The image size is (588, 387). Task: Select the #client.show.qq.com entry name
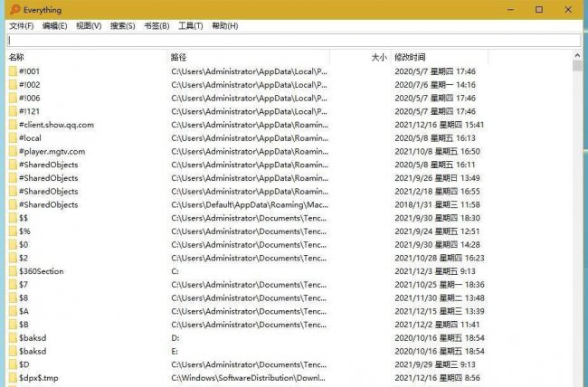tap(56, 125)
